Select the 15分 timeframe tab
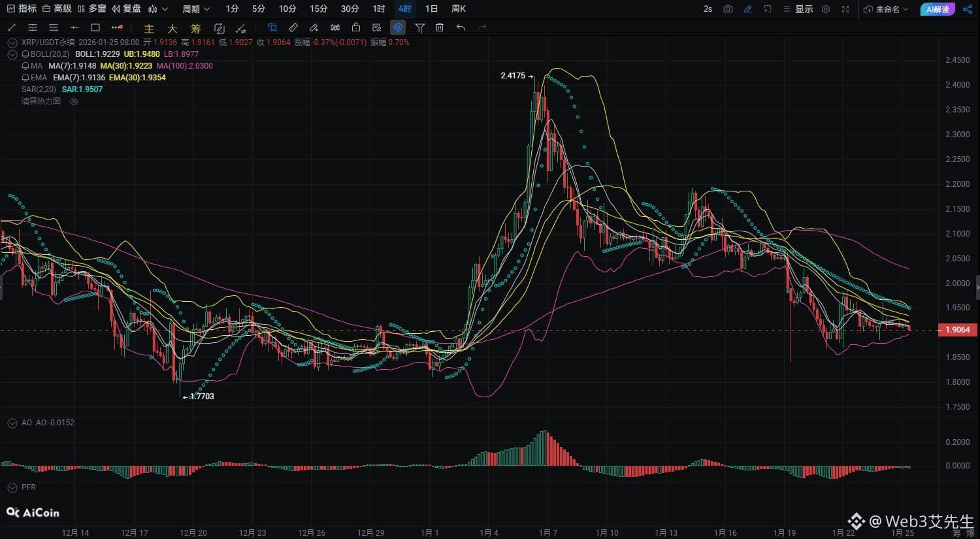Image resolution: width=980 pixels, height=539 pixels. pyautogui.click(x=318, y=9)
